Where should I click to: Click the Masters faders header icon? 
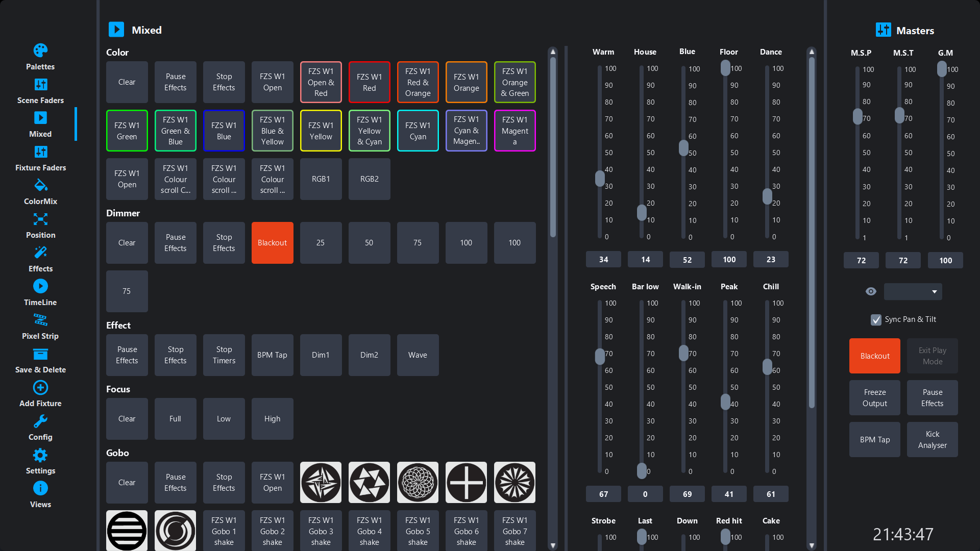pyautogui.click(x=883, y=30)
